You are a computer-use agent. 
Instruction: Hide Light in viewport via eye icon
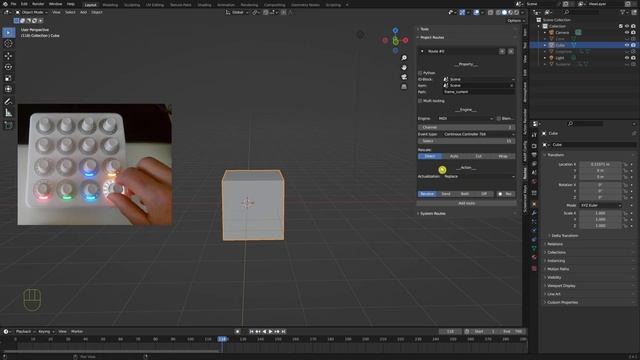pyautogui.click(x=627, y=58)
